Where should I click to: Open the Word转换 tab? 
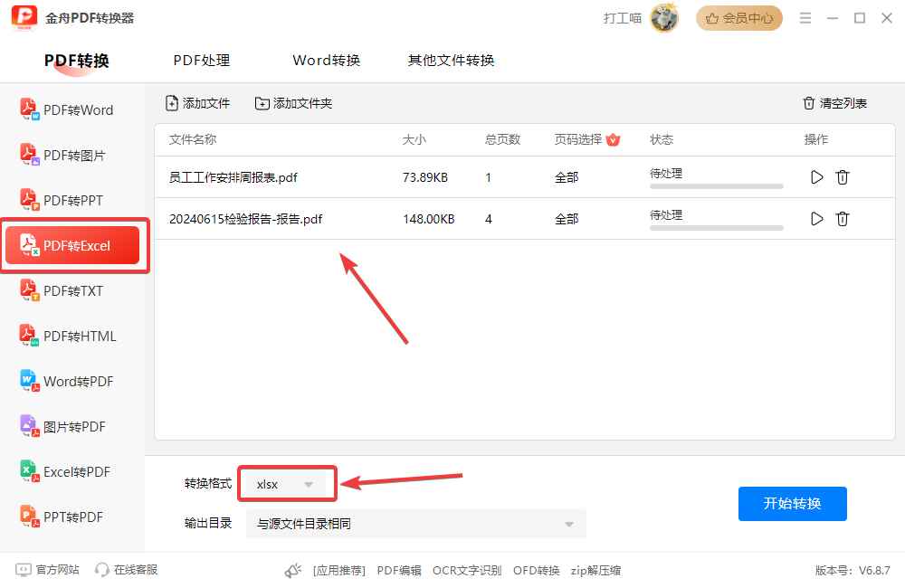[x=327, y=61]
